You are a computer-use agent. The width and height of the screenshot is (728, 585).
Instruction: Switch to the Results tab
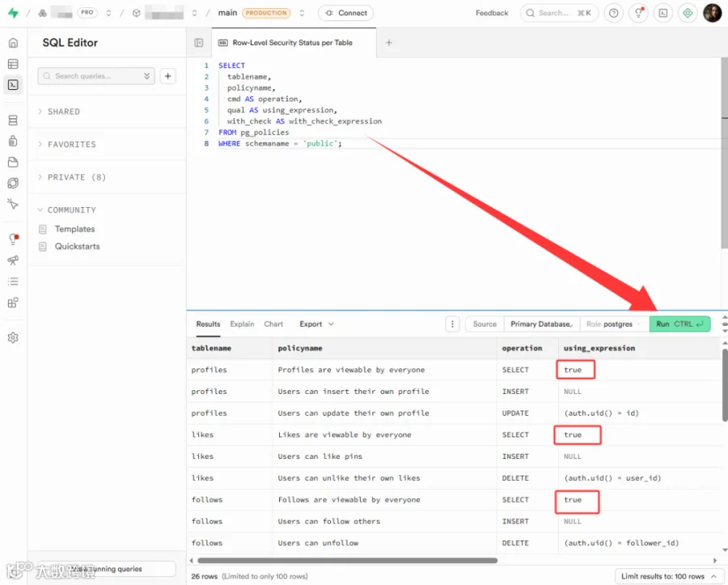[x=208, y=324]
